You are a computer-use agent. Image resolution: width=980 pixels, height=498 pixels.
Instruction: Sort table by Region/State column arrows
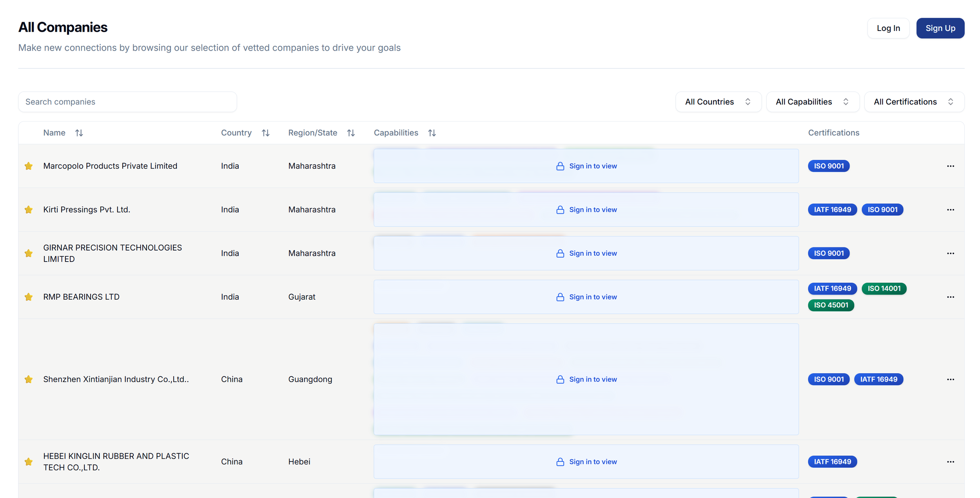351,133
